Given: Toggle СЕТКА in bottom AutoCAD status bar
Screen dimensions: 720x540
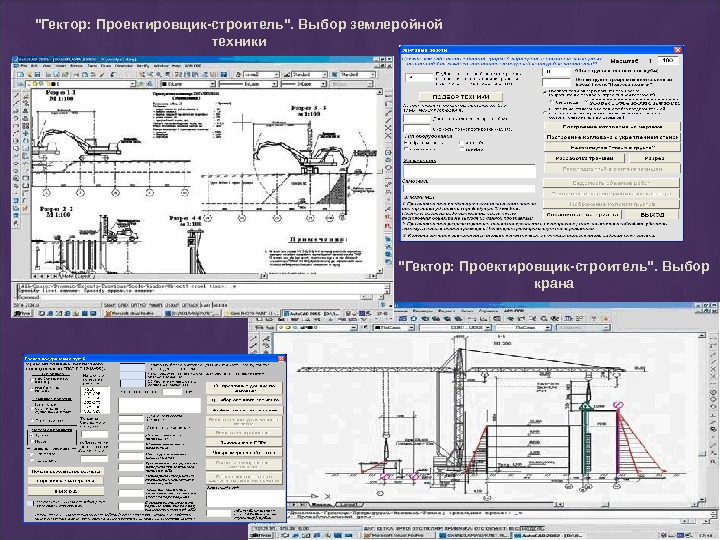Looking at the screenshot, I should click(385, 529).
